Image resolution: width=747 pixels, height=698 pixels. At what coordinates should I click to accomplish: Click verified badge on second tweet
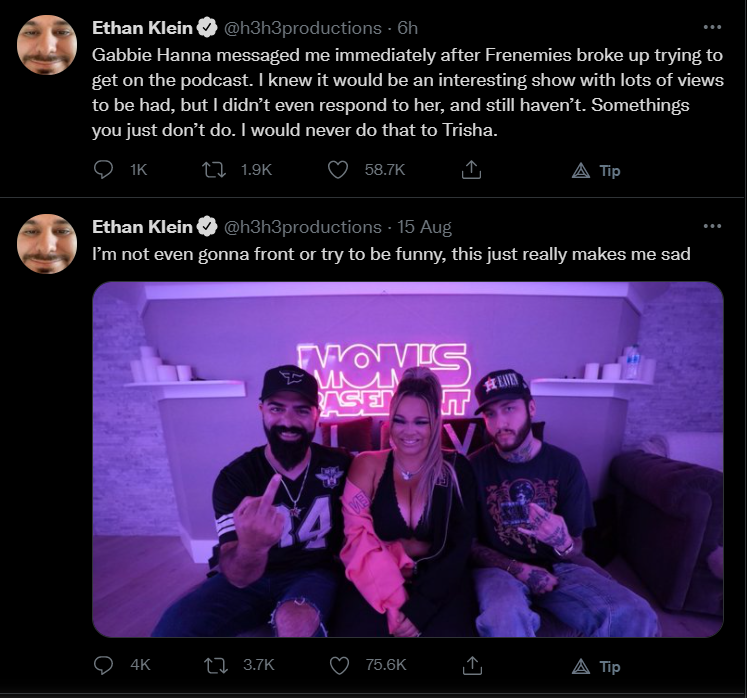[207, 227]
